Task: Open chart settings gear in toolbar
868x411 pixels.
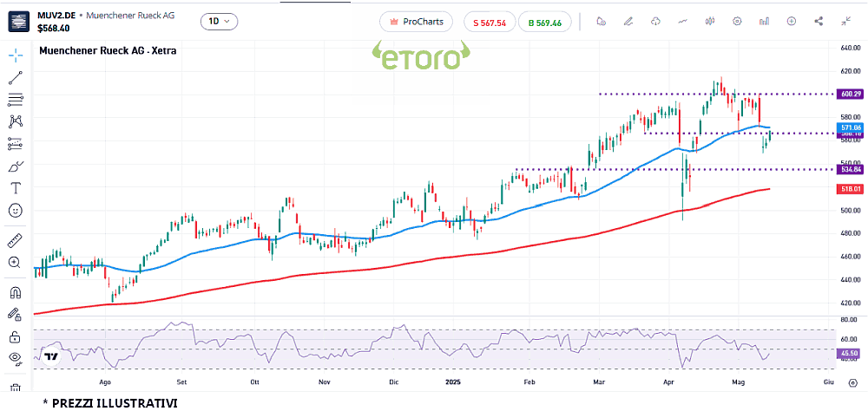Action: click(x=737, y=22)
